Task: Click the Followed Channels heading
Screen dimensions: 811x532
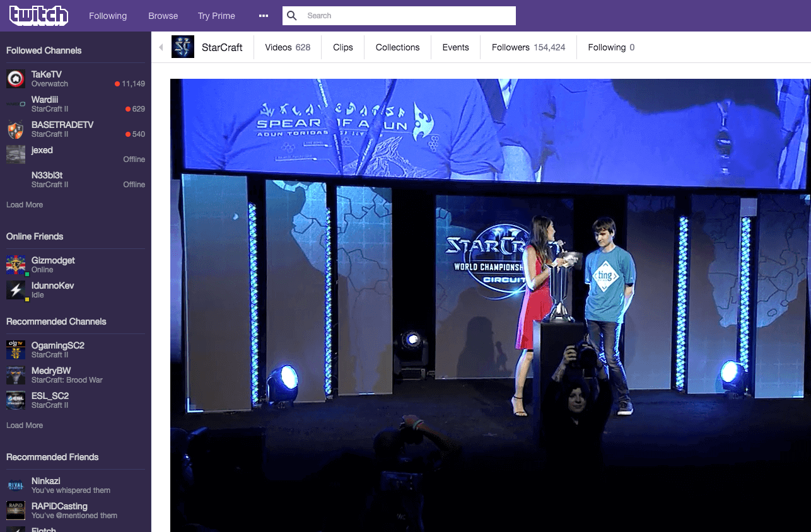Action: pos(44,50)
